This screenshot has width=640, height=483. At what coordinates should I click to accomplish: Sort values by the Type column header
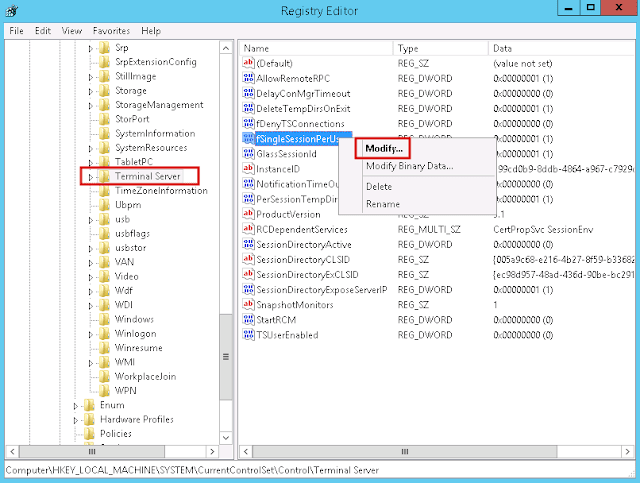coord(441,48)
